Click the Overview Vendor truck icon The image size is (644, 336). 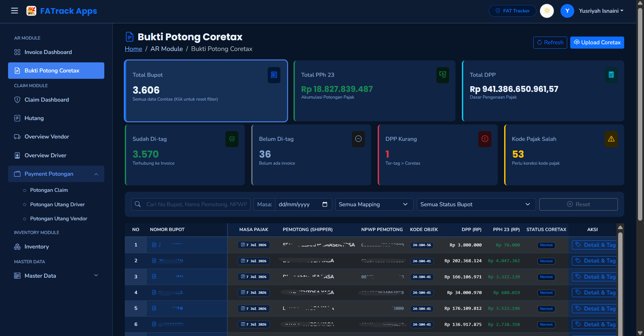pyautogui.click(x=17, y=137)
